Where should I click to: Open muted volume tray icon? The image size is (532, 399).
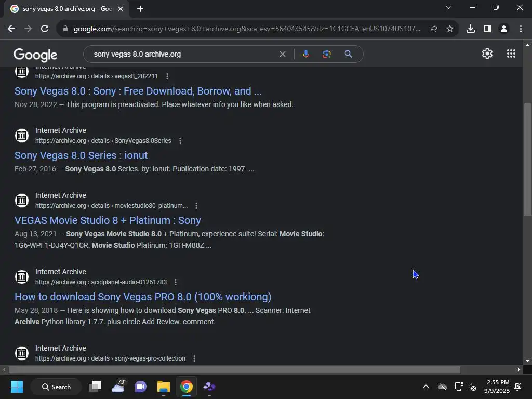click(472, 387)
